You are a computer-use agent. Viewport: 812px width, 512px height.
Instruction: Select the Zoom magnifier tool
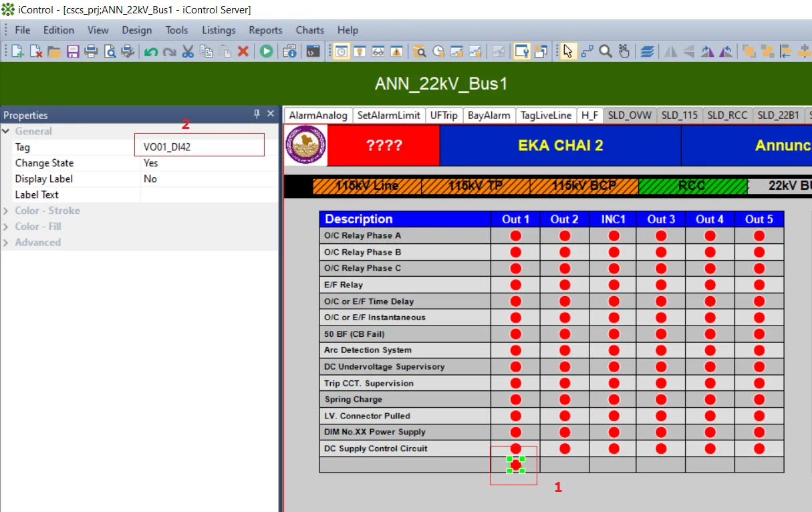[x=605, y=51]
